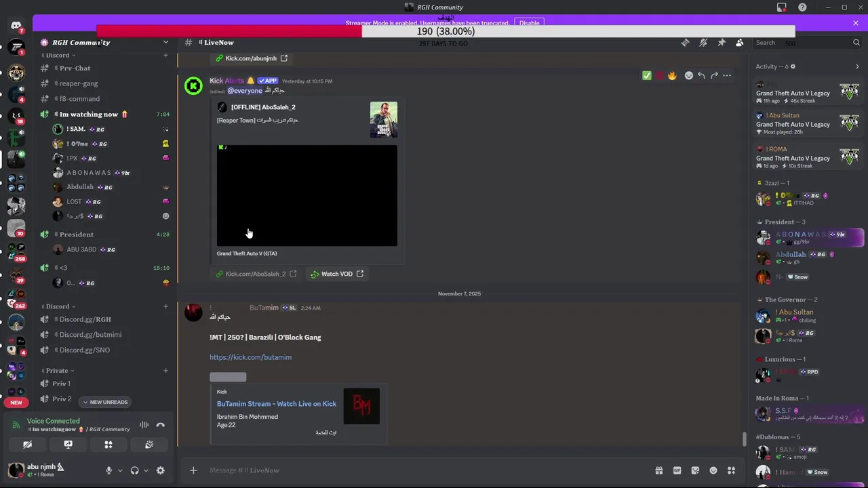Create channel in Discord category plus icon
Image resolution: width=868 pixels, height=488 pixels.
point(165,306)
